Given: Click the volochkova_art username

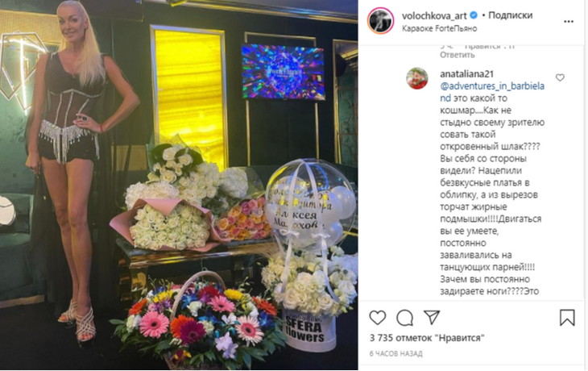Looking at the screenshot, I should point(434,16).
